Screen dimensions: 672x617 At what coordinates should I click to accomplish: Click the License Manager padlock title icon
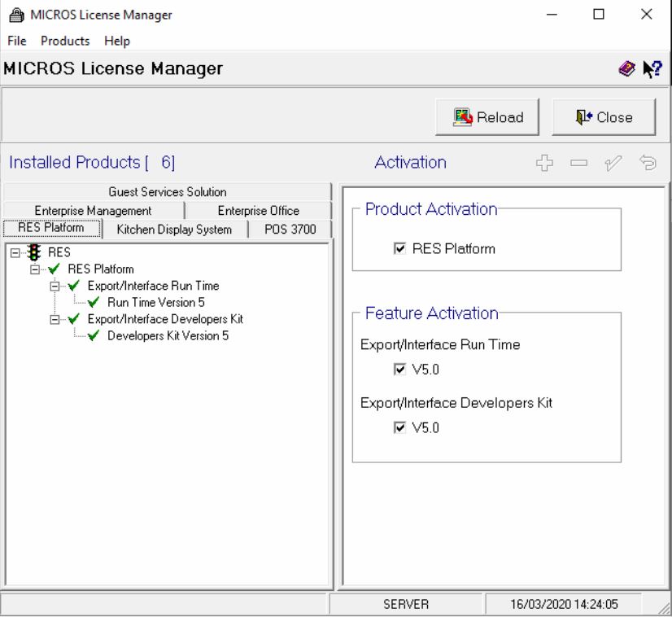[17, 15]
